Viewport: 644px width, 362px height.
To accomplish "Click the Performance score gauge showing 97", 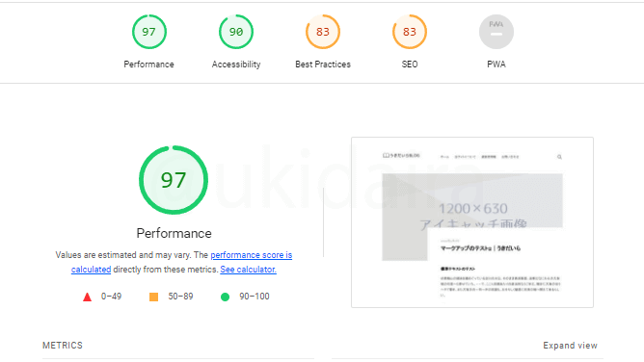I will tap(149, 32).
